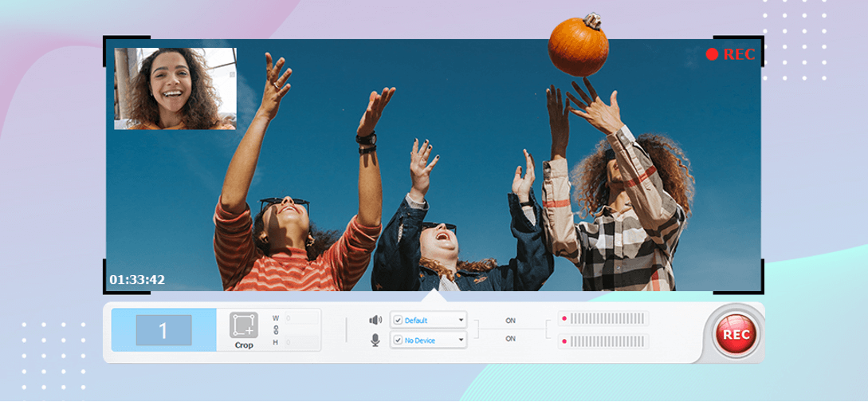Click the 01:33:42 timer text
The height and width of the screenshot is (402, 868).
coord(137,280)
